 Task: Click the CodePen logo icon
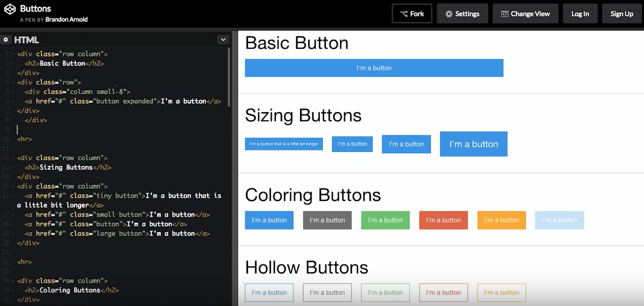(x=10, y=9)
